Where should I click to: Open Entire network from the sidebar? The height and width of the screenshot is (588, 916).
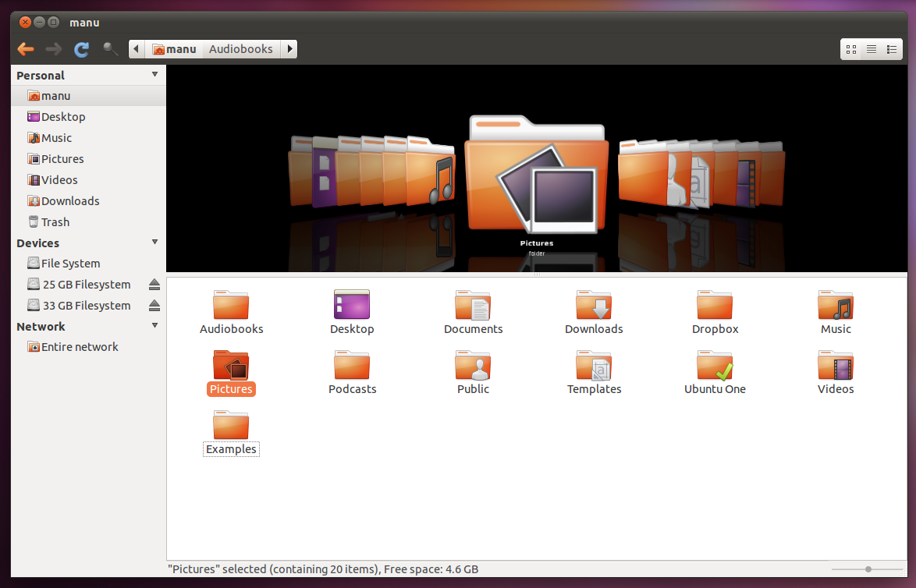click(73, 346)
